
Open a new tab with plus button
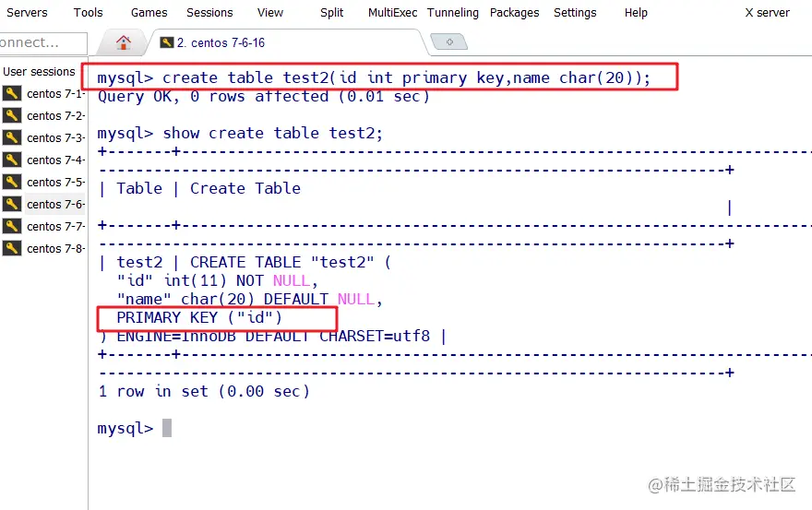449,42
